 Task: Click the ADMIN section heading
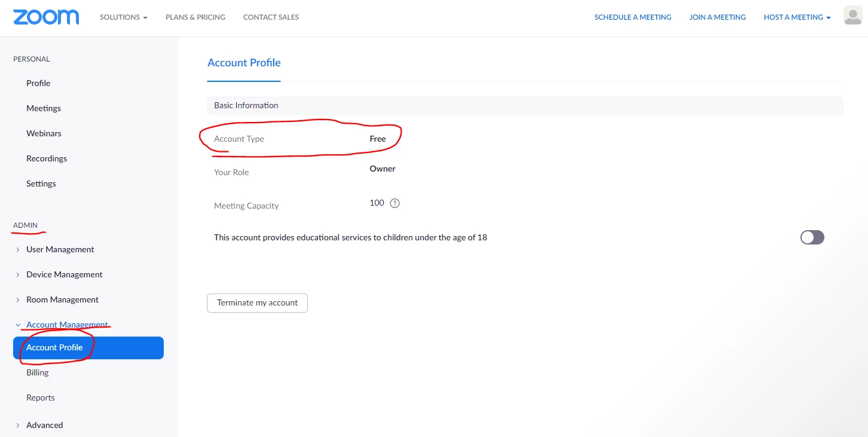coord(25,225)
